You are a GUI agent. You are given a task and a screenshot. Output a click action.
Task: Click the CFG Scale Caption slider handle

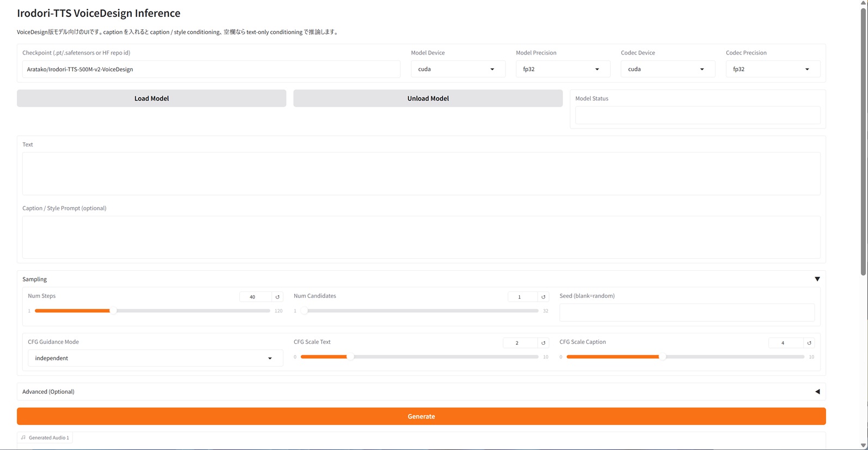tap(662, 357)
